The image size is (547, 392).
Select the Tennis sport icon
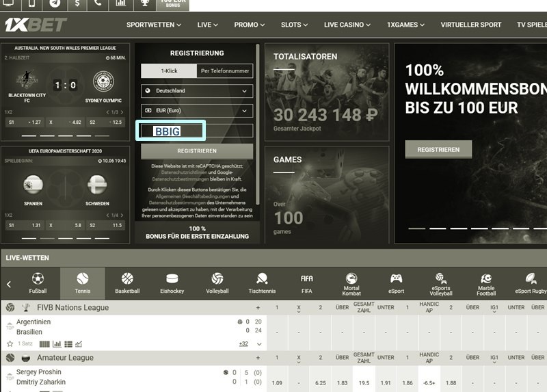83,283
